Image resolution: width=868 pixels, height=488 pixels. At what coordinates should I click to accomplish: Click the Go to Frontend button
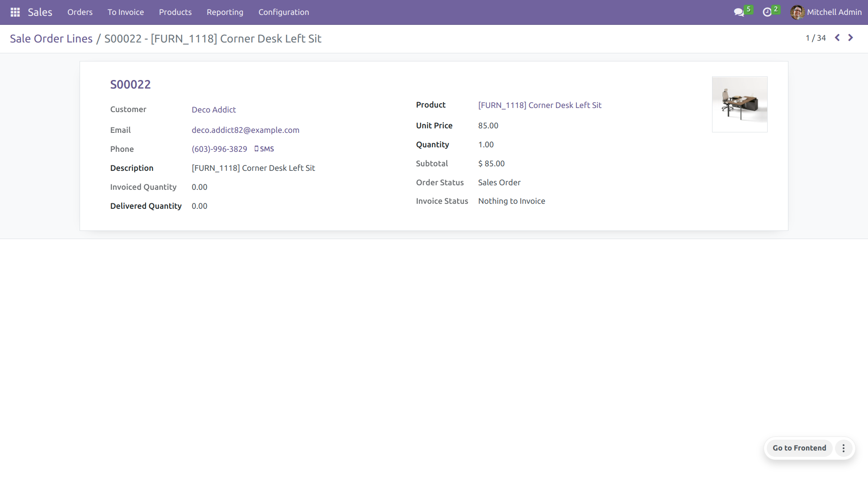(799, 448)
